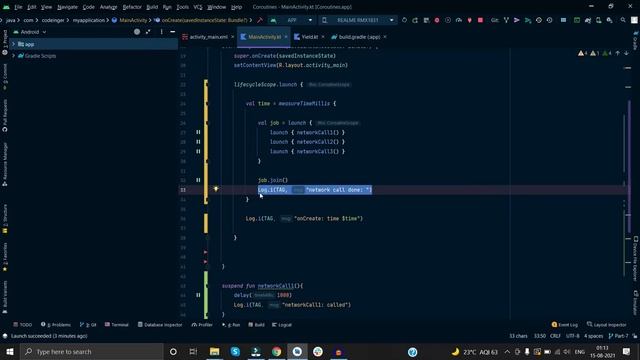640x360 pixels.
Task: Click the Git branch widget in status bar
Action: pos(619,336)
